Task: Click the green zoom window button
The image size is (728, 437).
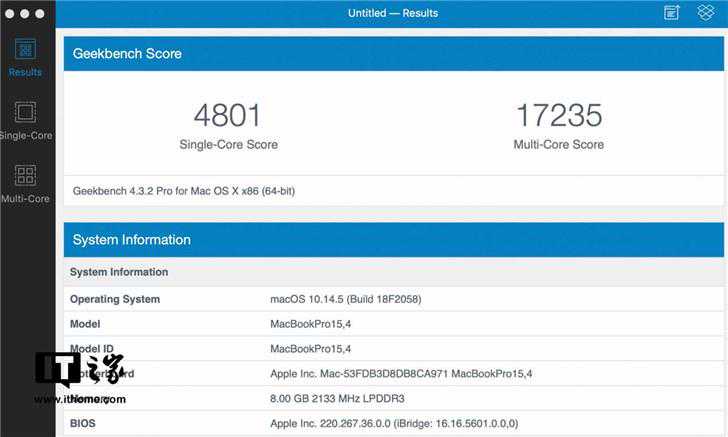Action: coord(40,13)
